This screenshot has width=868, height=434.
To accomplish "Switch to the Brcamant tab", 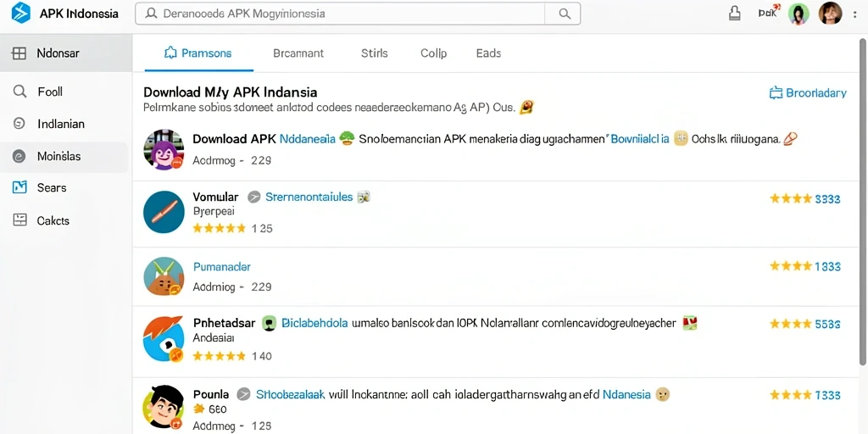I will pyautogui.click(x=298, y=53).
